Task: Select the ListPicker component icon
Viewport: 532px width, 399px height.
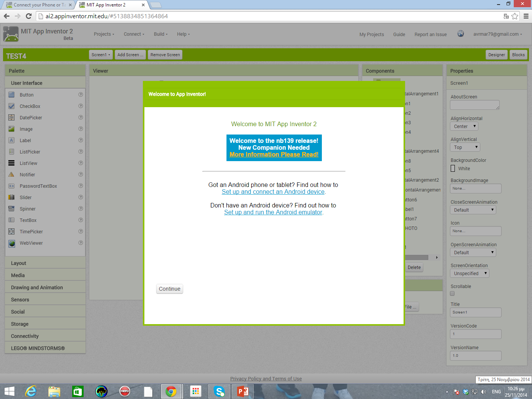Action: tap(12, 152)
